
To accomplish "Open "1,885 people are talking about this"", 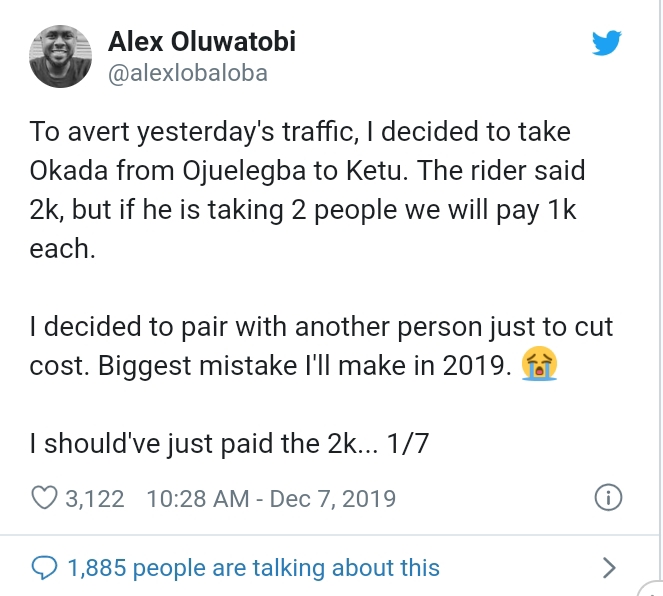I will click(x=253, y=568).
